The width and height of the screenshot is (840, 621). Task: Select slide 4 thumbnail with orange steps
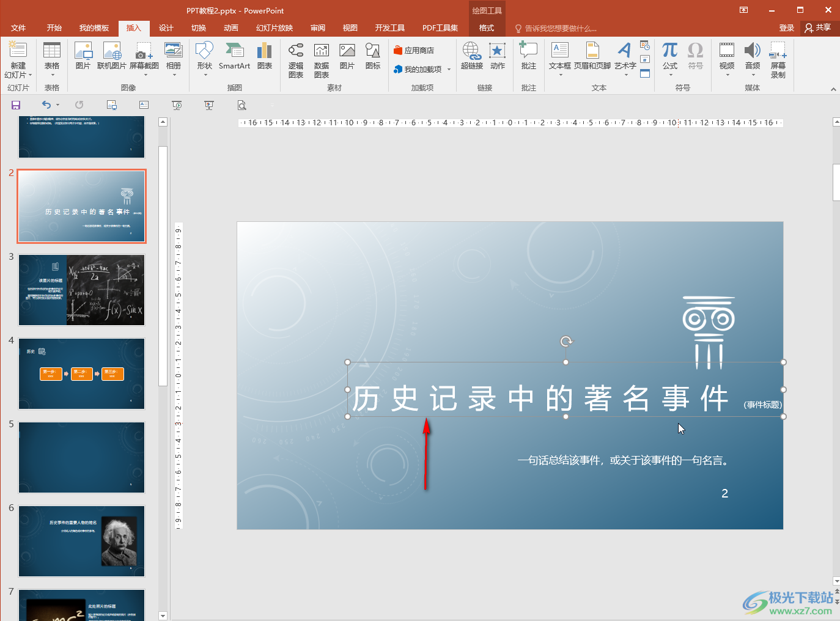pyautogui.click(x=82, y=374)
